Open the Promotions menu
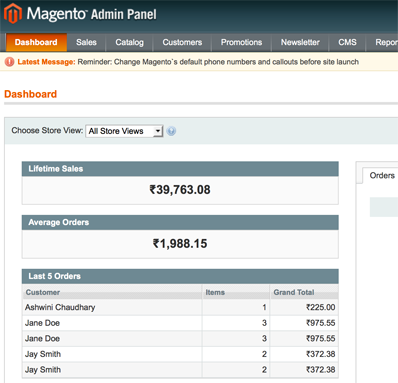 pyautogui.click(x=241, y=42)
